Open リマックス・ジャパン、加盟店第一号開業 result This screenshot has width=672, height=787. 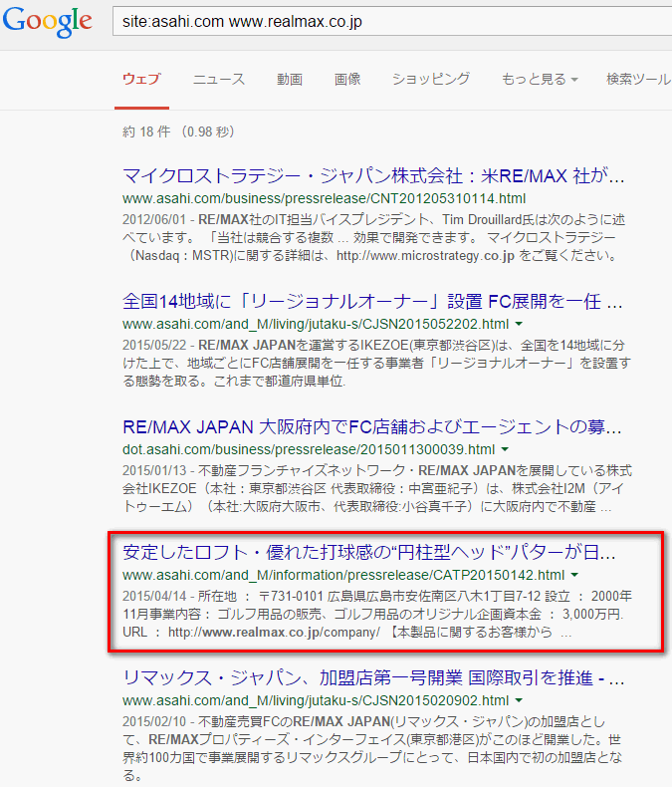click(x=373, y=678)
